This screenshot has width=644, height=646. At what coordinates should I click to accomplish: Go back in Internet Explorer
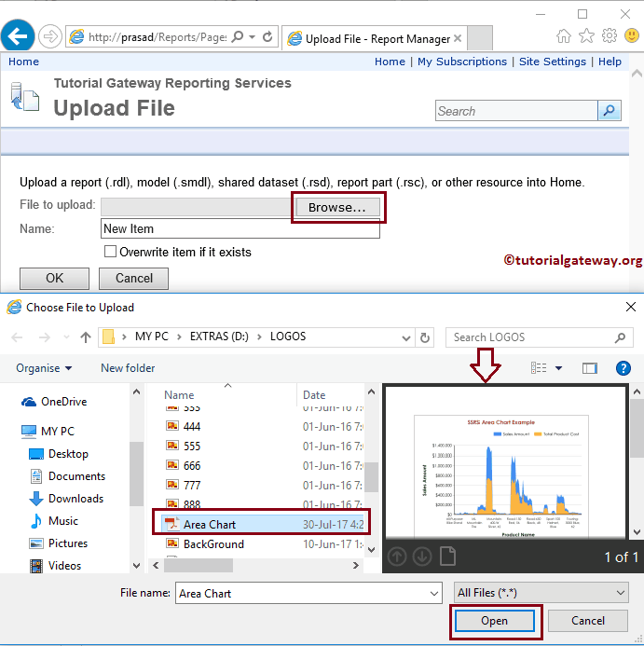pyautogui.click(x=18, y=36)
